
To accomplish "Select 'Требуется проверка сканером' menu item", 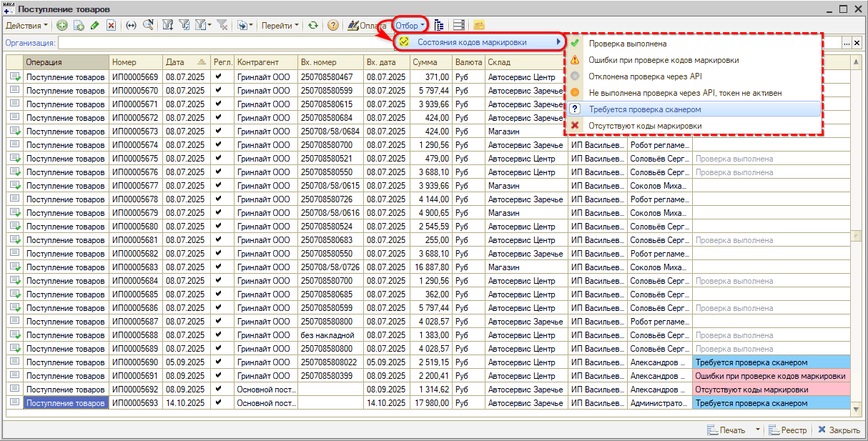I will coord(644,109).
